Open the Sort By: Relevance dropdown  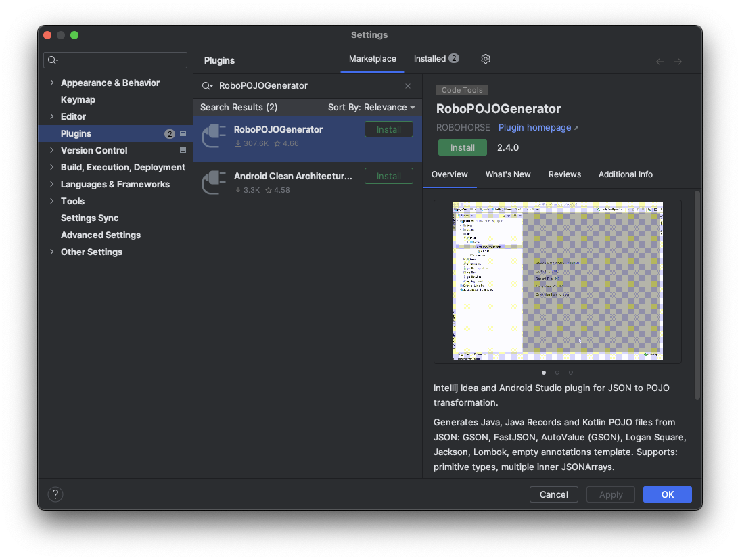(x=371, y=108)
